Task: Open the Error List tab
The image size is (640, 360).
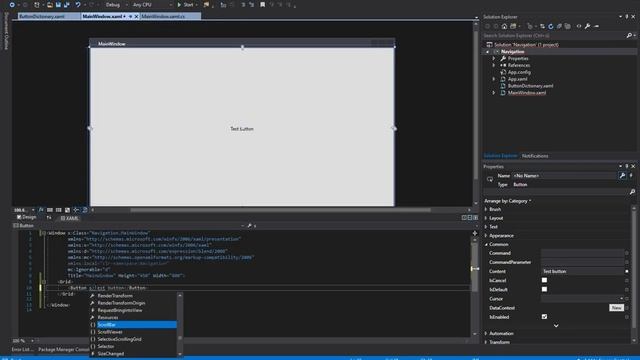Action: click(x=22, y=349)
